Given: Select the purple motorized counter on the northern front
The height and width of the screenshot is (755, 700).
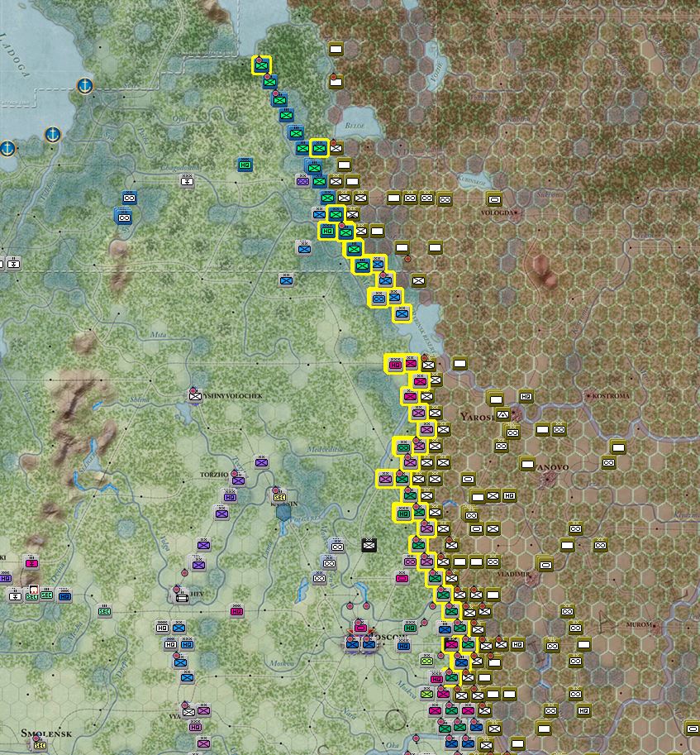Looking at the screenshot, I should click(x=302, y=182).
